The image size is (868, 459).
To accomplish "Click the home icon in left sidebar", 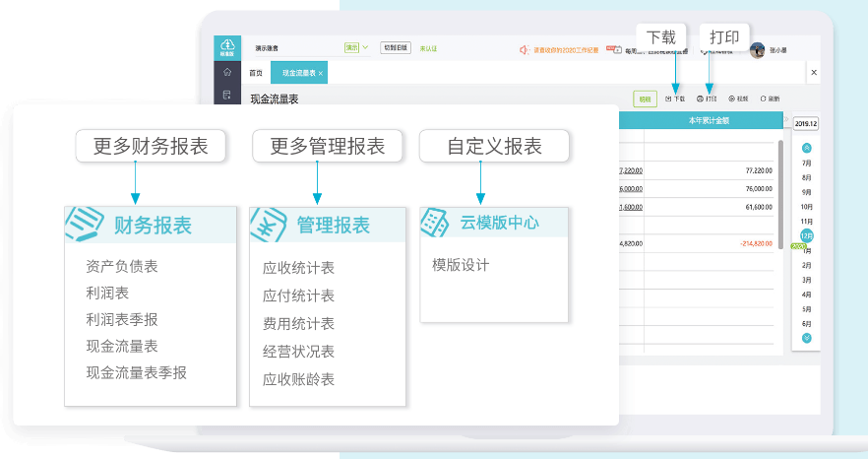I will (227, 72).
